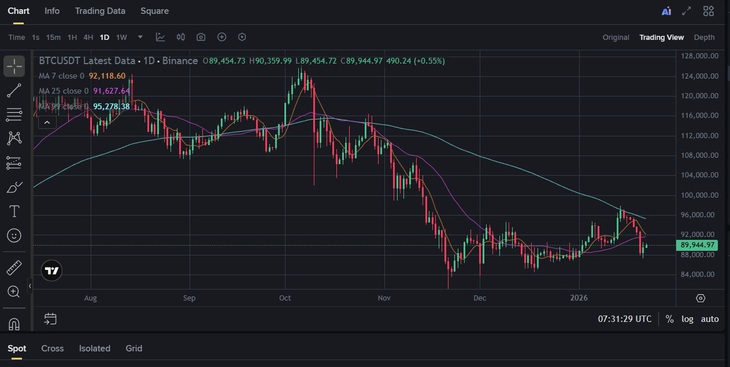Expand more time intervals dropdown

pos(140,37)
